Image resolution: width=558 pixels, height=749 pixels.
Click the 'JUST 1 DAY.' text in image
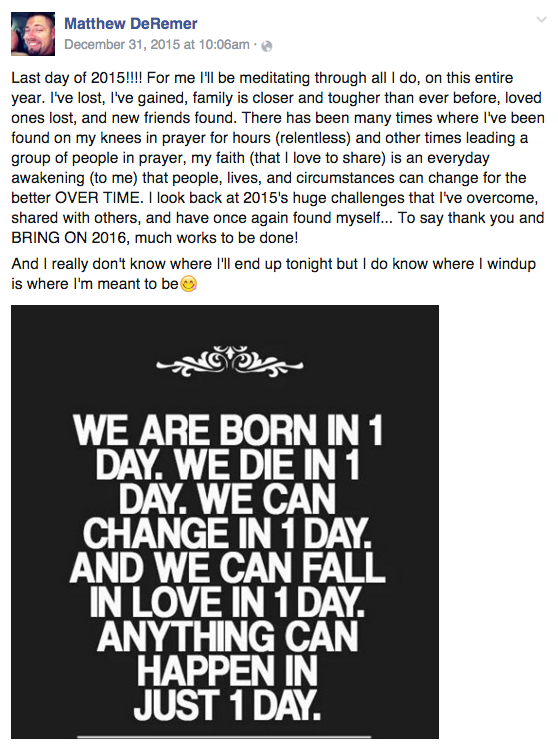click(x=227, y=705)
